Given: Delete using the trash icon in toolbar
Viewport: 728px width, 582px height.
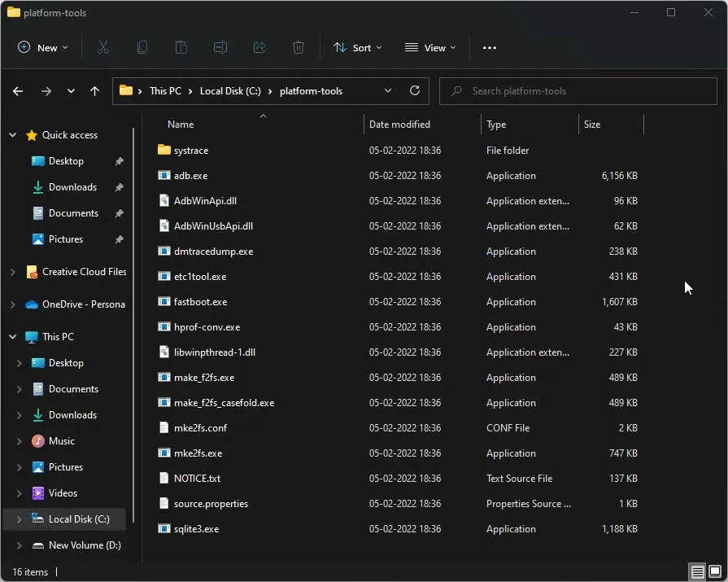Looking at the screenshot, I should coord(299,47).
